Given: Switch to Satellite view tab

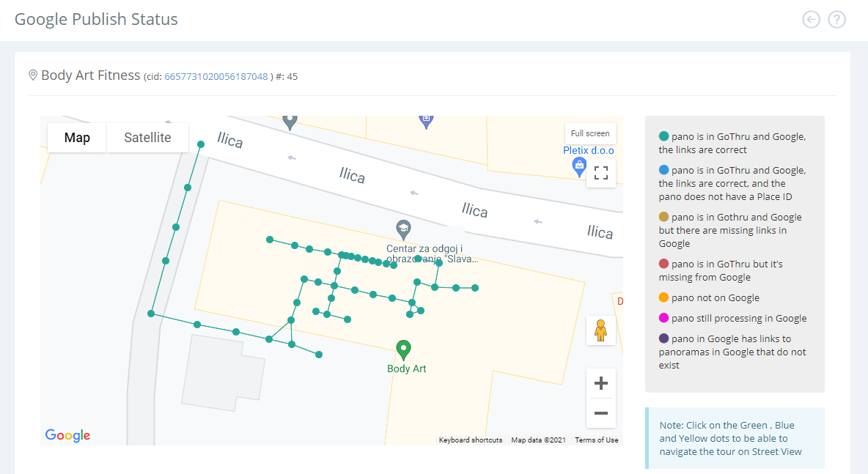Looking at the screenshot, I should pos(147,138).
